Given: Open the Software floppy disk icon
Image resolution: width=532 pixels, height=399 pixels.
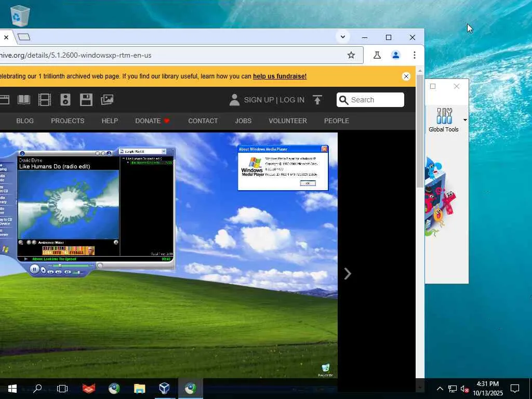Looking at the screenshot, I should (86, 100).
